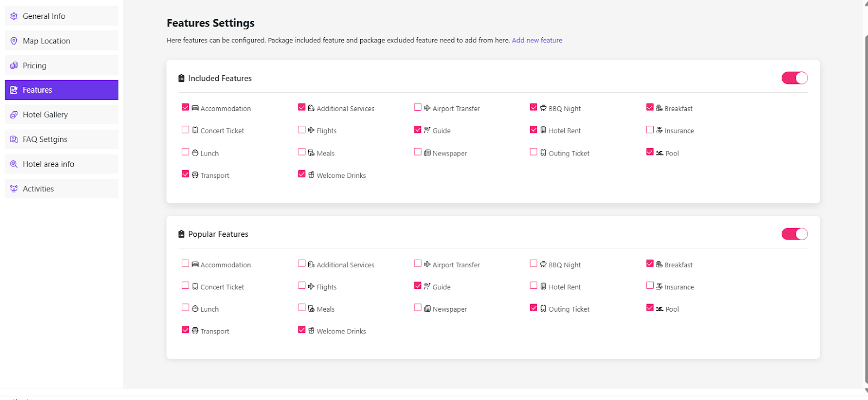Click the FAQ Settings icon in sidebar

pos(14,139)
